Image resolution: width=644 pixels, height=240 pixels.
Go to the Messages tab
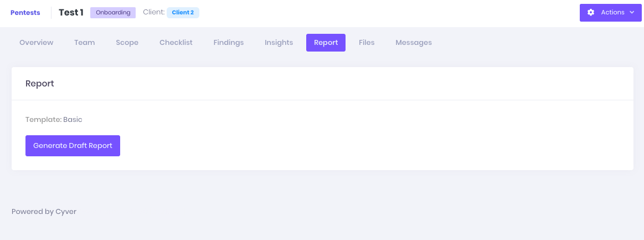coord(414,43)
